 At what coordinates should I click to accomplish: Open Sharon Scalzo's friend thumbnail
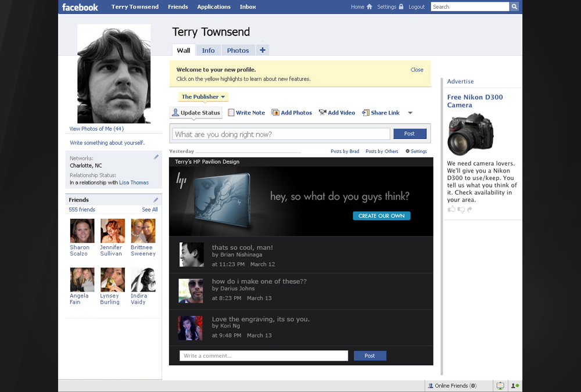[x=83, y=231]
